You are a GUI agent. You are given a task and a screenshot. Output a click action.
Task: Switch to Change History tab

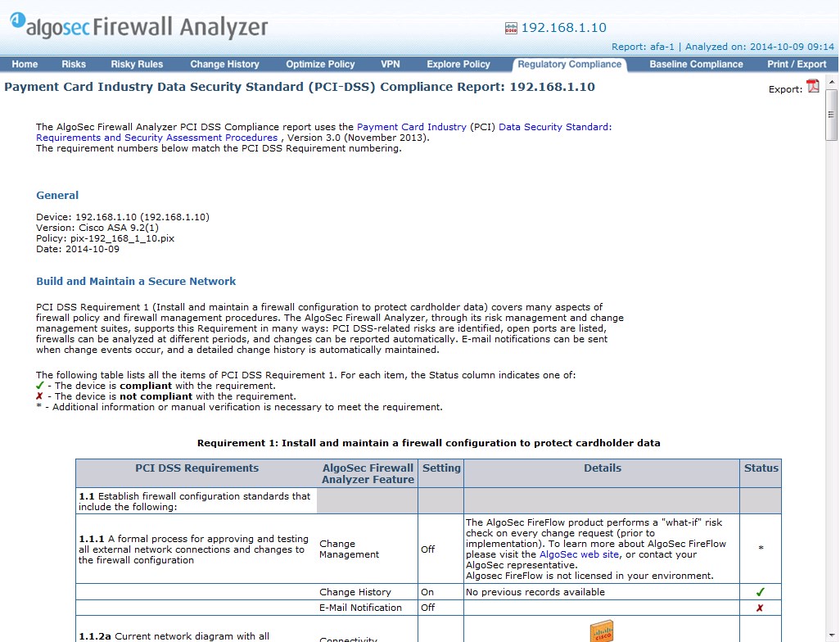tap(224, 65)
